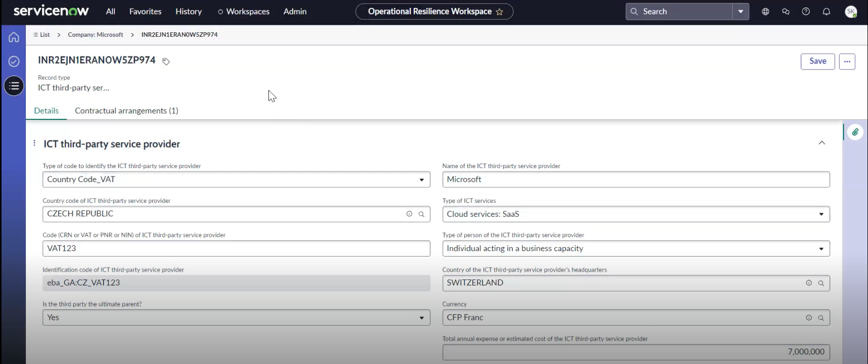Screen dimensions: 868x364
Task: Favorite Operational Resilience Workspace star
Action: [500, 11]
